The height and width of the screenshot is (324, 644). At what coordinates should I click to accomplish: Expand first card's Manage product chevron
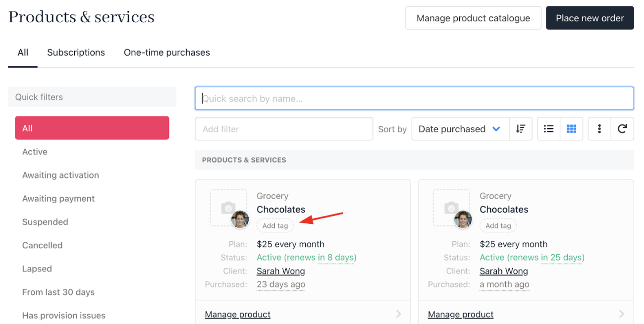[399, 314]
